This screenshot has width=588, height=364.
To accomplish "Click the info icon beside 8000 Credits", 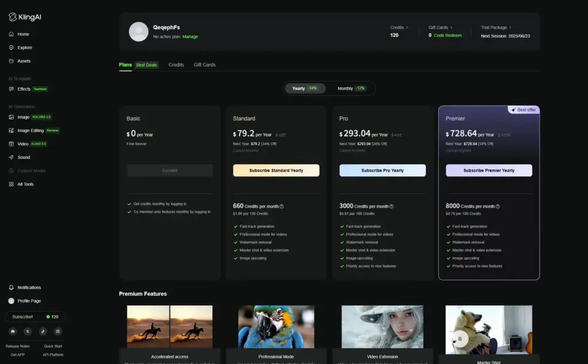I will (498, 207).
